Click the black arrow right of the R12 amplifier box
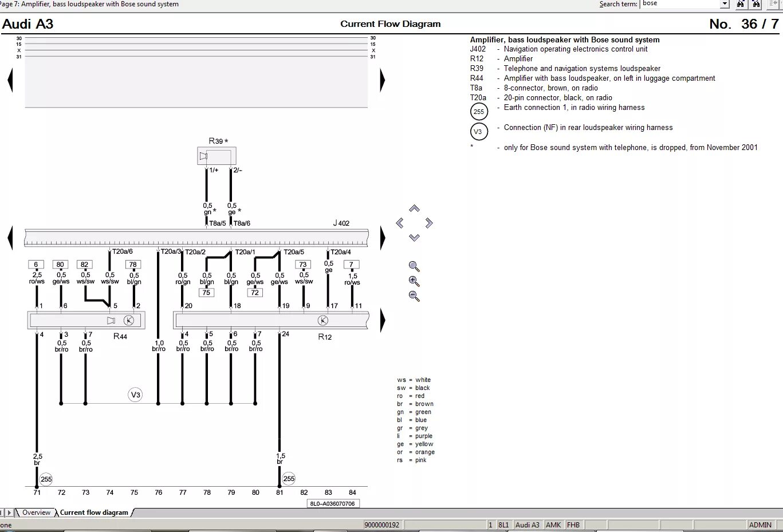This screenshot has width=783, height=532. pos(383,320)
